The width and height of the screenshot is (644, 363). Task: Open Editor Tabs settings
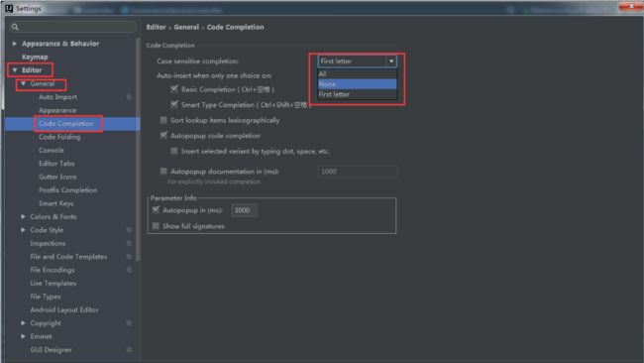(x=56, y=164)
